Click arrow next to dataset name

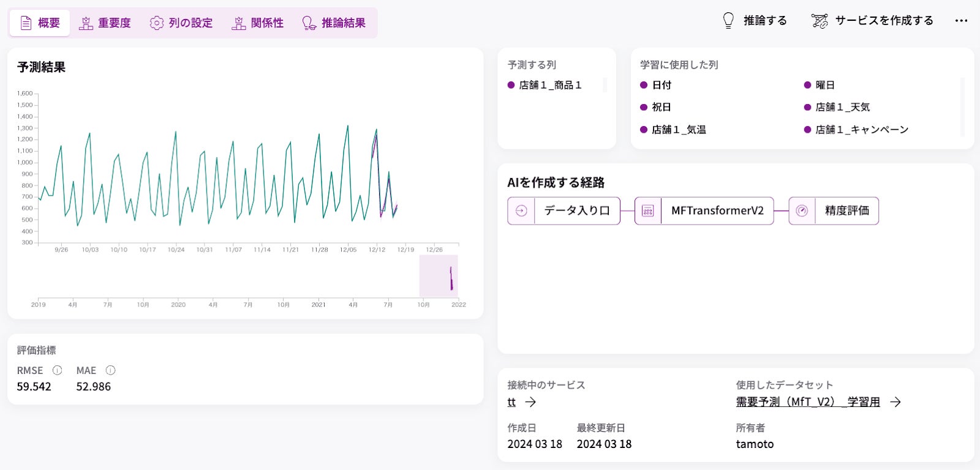click(x=895, y=402)
